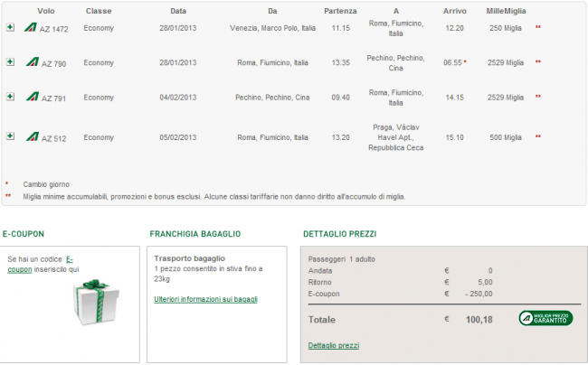The width and height of the screenshot is (588, 365).
Task: Open Ulteriori informazioni sui bagagli link
Action: pos(205,299)
